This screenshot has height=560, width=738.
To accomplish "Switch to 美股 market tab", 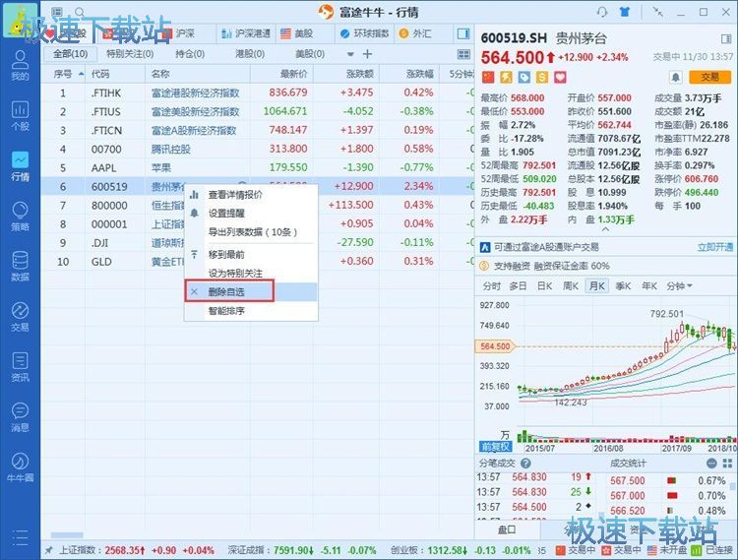I will 297,33.
